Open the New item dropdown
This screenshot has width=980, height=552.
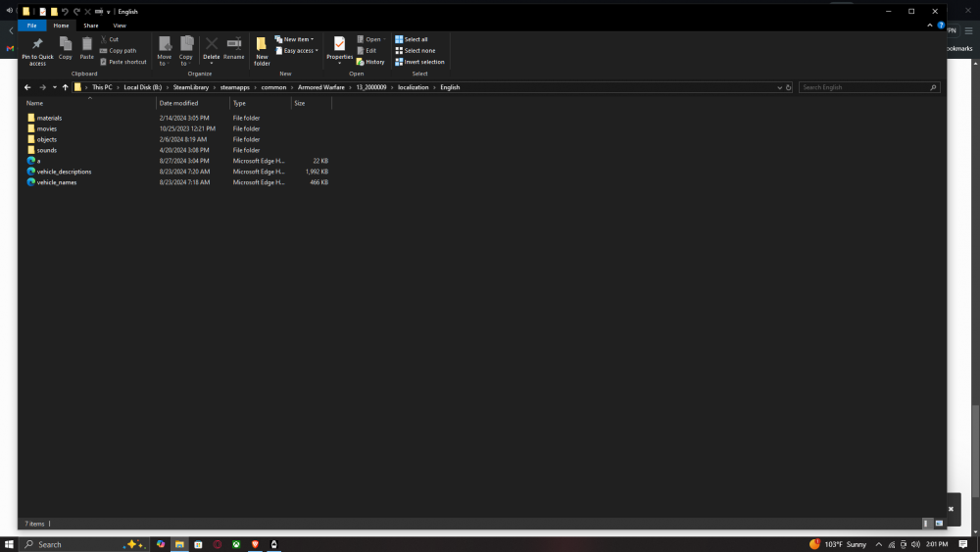click(x=294, y=39)
